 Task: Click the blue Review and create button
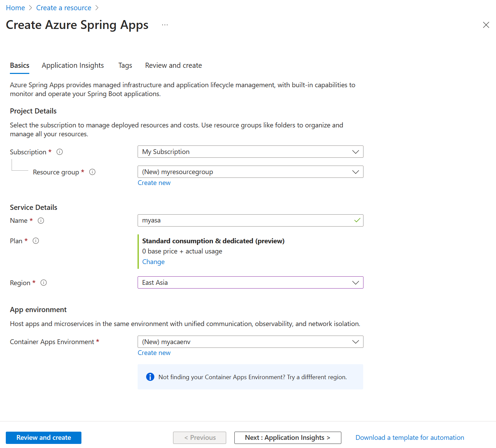44,438
